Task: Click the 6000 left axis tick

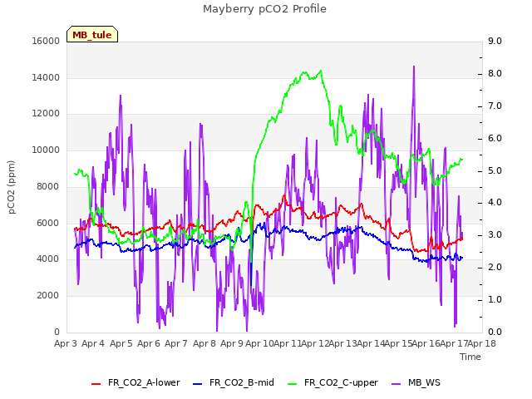Action: tap(48, 223)
